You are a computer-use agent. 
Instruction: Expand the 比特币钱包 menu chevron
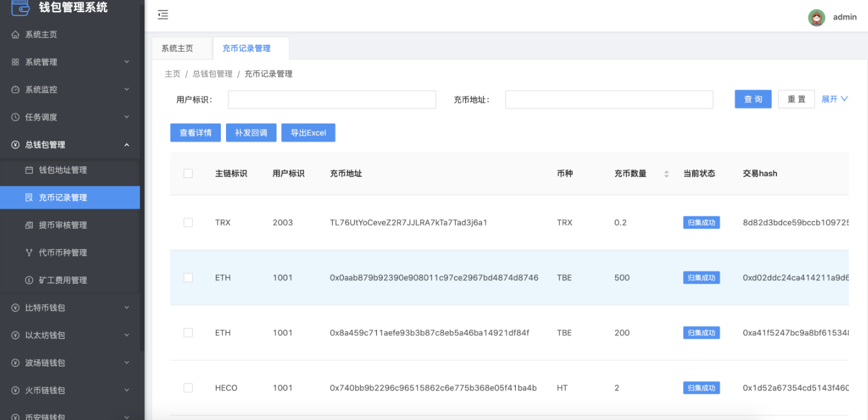[x=127, y=308]
